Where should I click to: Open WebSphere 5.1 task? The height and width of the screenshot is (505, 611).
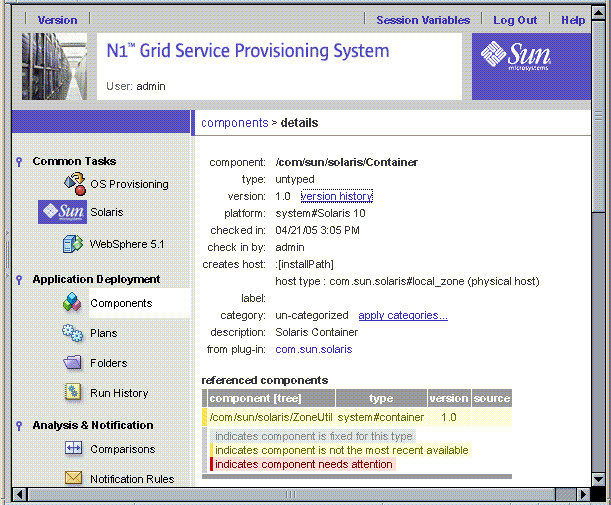[x=127, y=244]
